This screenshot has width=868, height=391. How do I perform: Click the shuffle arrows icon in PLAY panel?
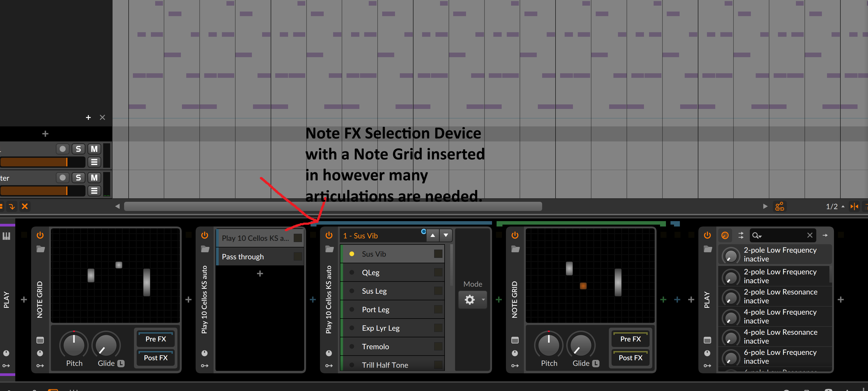741,235
